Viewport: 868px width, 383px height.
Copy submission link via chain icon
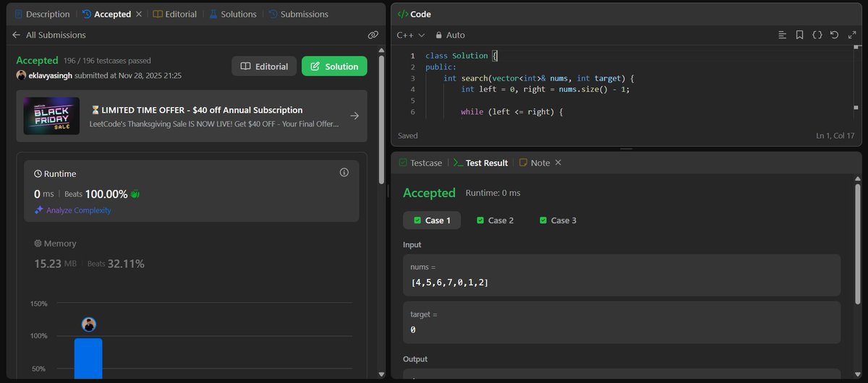coord(373,35)
